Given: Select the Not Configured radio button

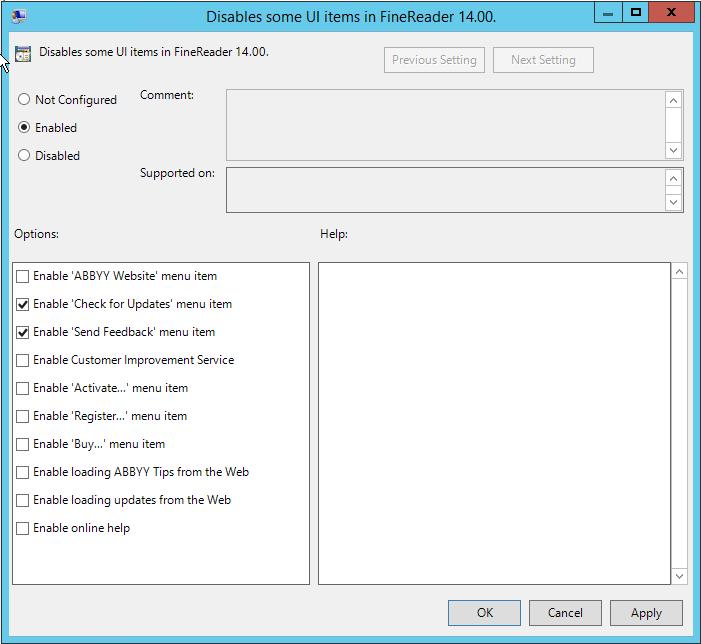Looking at the screenshot, I should pyautogui.click(x=24, y=99).
